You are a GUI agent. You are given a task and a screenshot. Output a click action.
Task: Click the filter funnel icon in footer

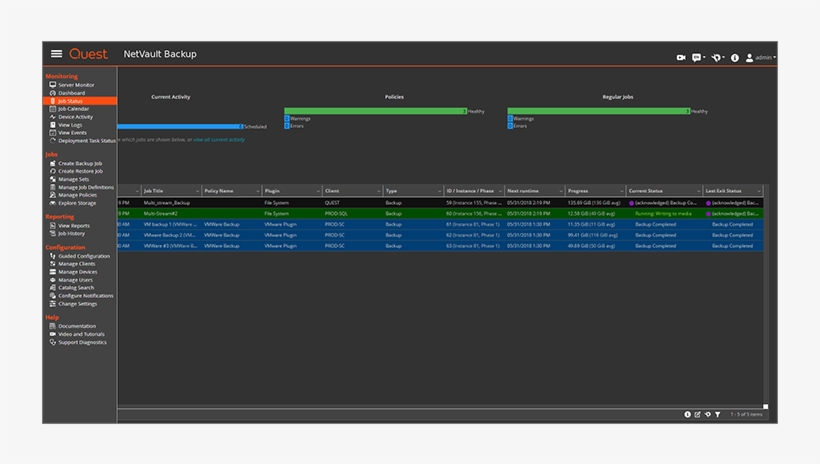point(717,414)
